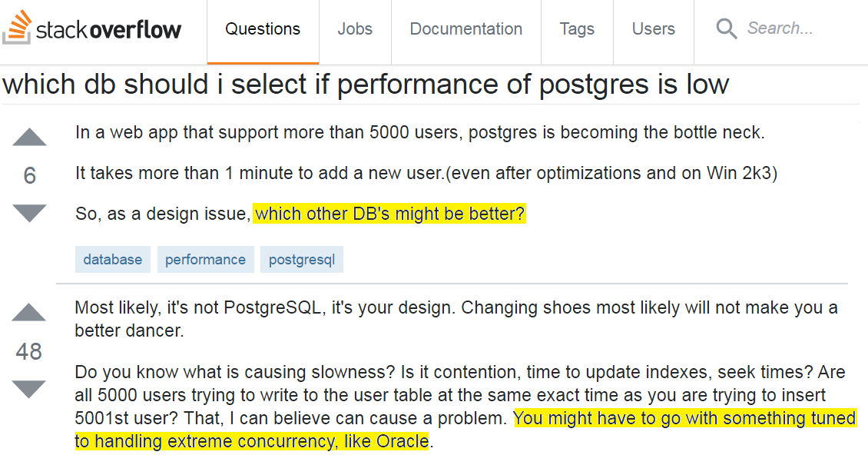Open the Tags tab
Screen dimensions: 868x455
(x=577, y=29)
